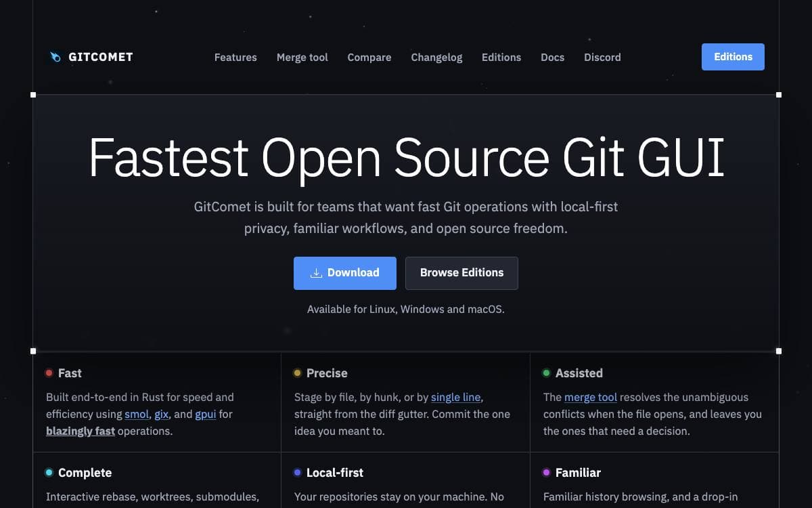Follow the gix link
Viewport: 812px width, 508px height.
coord(161,414)
